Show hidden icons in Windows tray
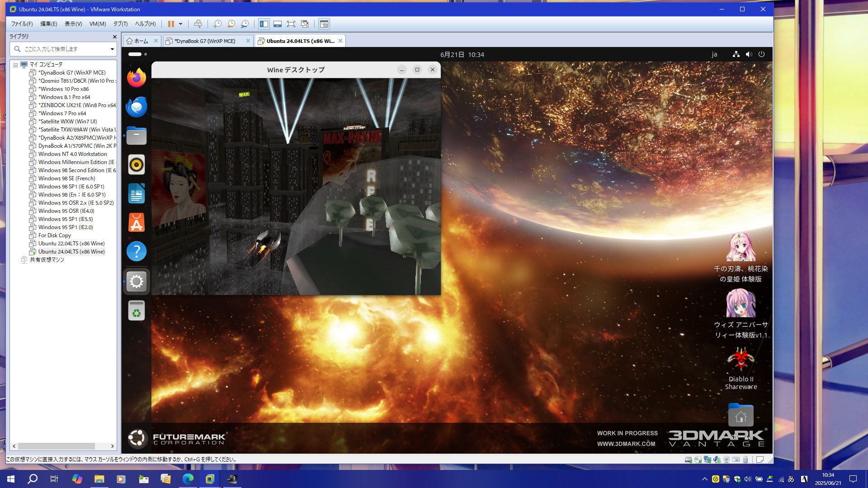The height and width of the screenshot is (488, 868). [x=704, y=479]
